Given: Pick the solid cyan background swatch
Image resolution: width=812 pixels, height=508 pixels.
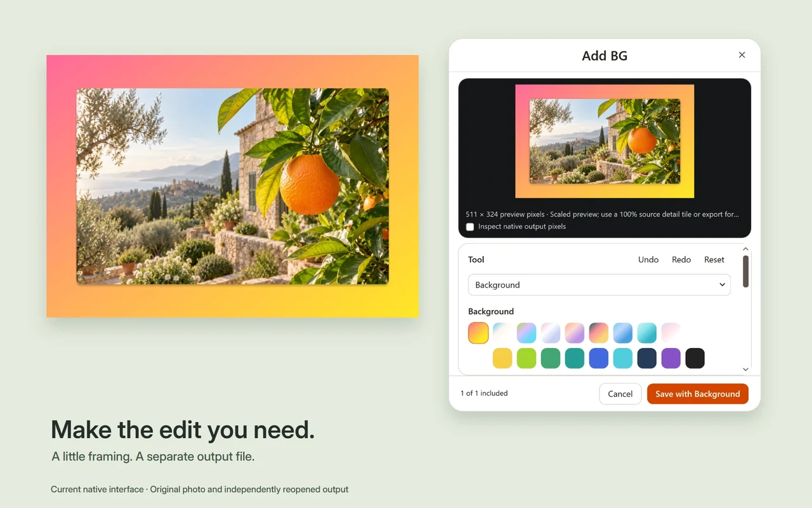Looking at the screenshot, I should [623, 358].
